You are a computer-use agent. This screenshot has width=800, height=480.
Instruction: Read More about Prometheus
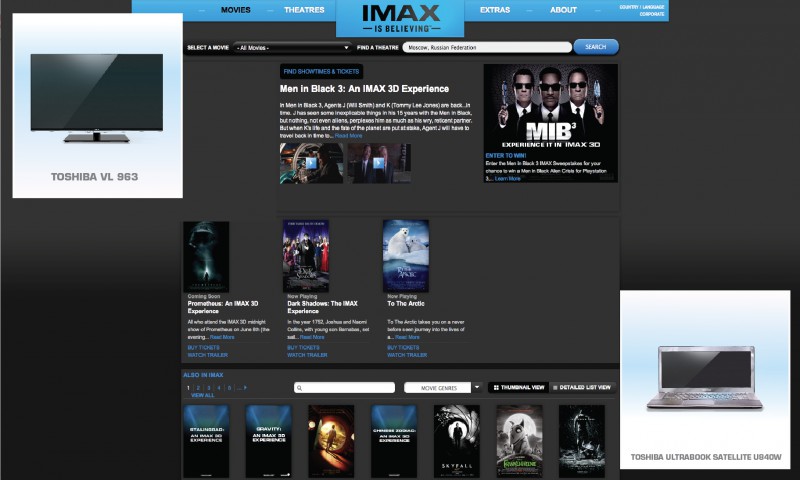point(222,337)
